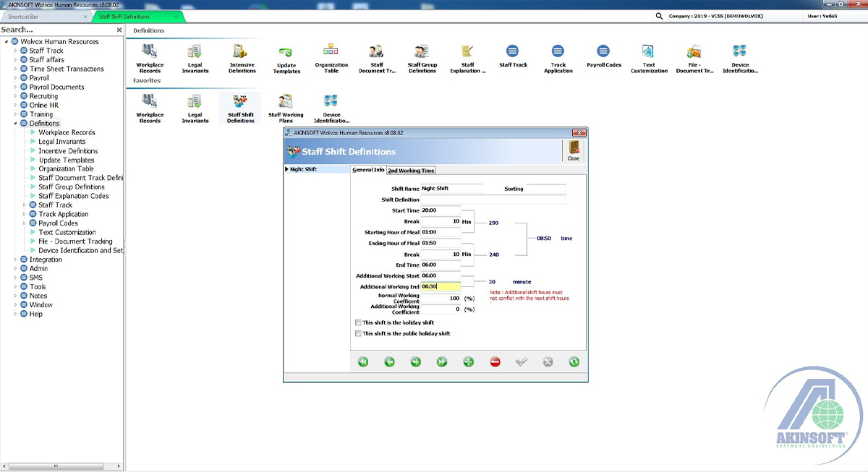
Task: Add new shift record with plus button
Action: pyautogui.click(x=468, y=361)
